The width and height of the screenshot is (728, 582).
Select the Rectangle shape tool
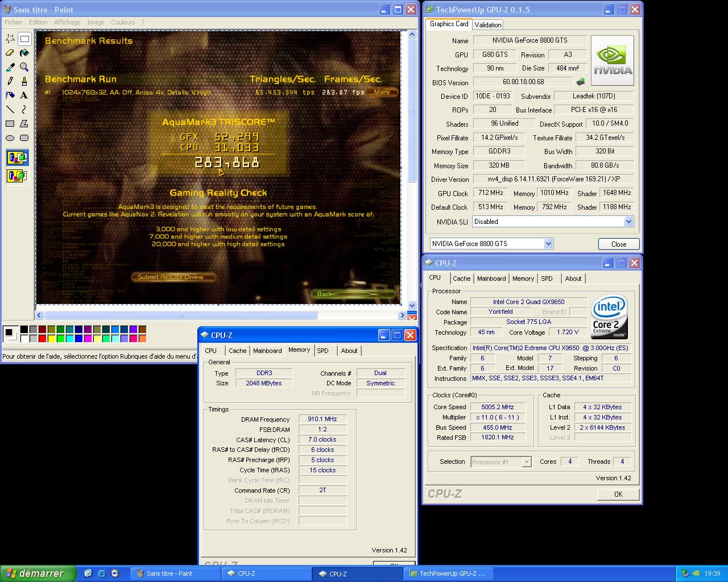point(10,123)
